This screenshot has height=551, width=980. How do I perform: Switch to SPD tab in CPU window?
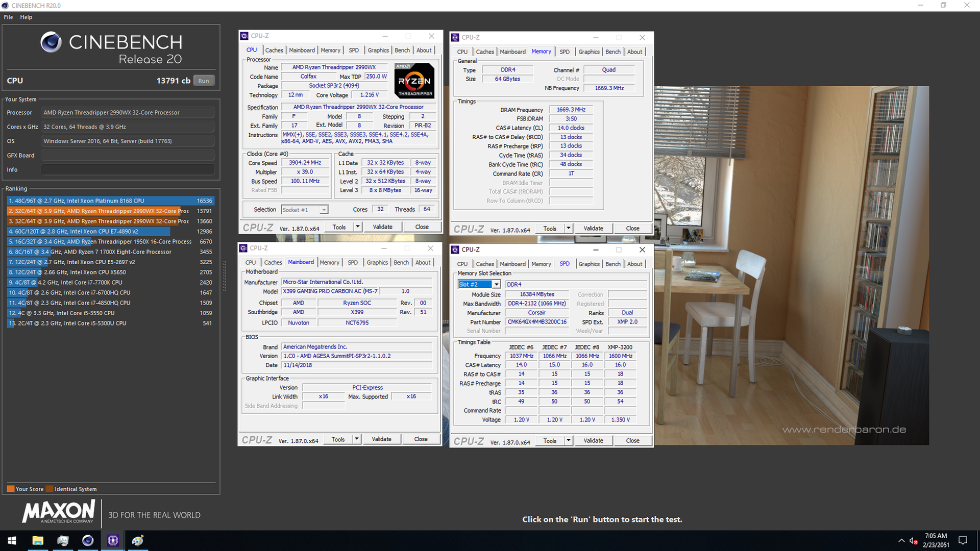[354, 51]
